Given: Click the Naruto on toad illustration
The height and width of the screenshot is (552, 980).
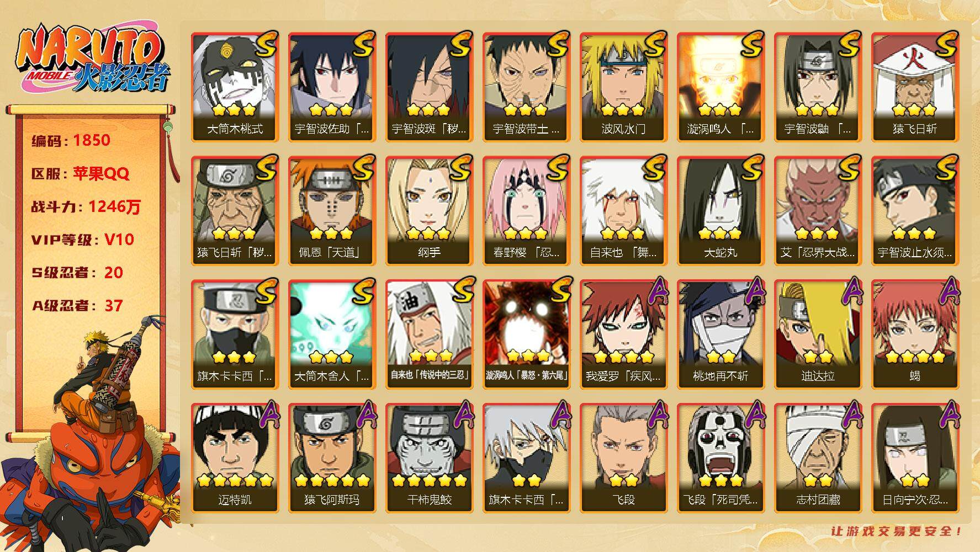Looking at the screenshot, I should (x=91, y=436).
